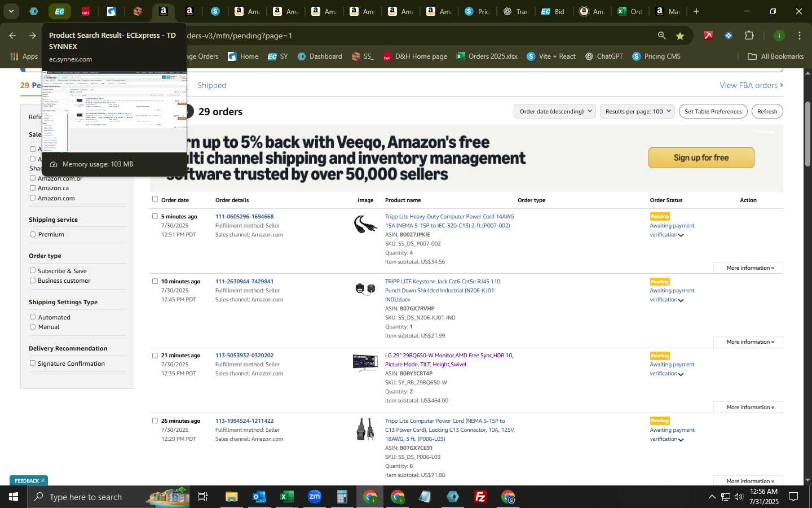Check the Amazon.com sales channel filter

(33, 198)
